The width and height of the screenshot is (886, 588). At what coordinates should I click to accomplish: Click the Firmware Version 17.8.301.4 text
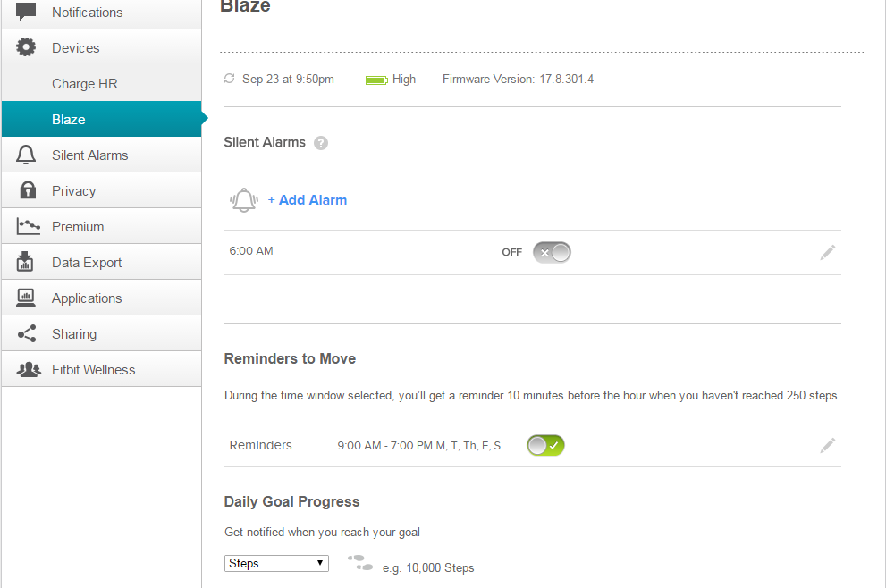coord(519,79)
